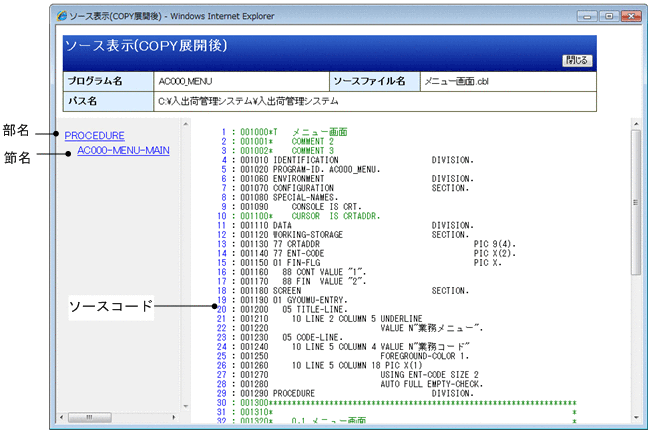Click left pane horizontal scroll right arrow
The height and width of the screenshot is (433, 651).
[x=174, y=417]
